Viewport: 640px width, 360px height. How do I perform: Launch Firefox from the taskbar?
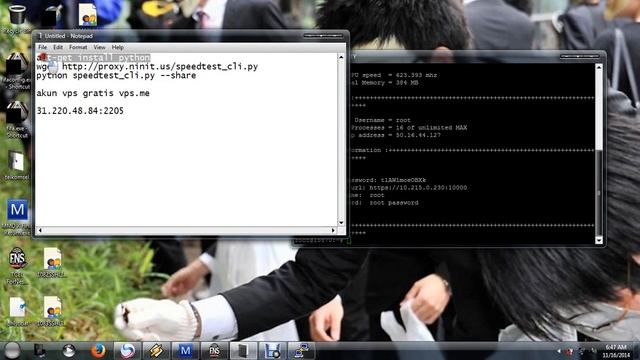point(98,350)
